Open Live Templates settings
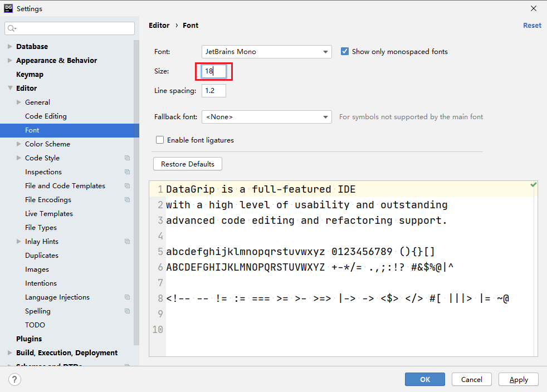This screenshot has height=392, width=547. tap(49, 213)
